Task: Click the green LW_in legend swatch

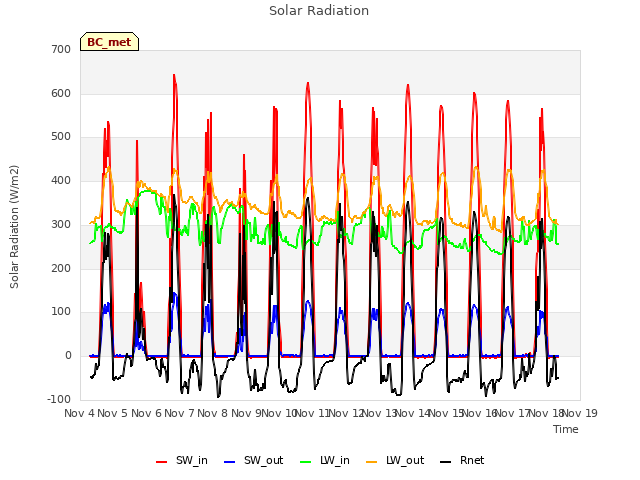Action: point(306,462)
